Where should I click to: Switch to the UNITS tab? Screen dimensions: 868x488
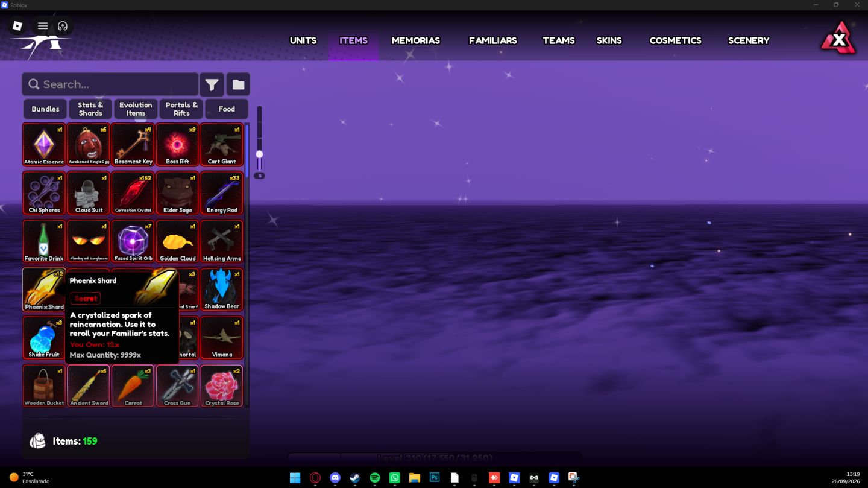coord(303,40)
